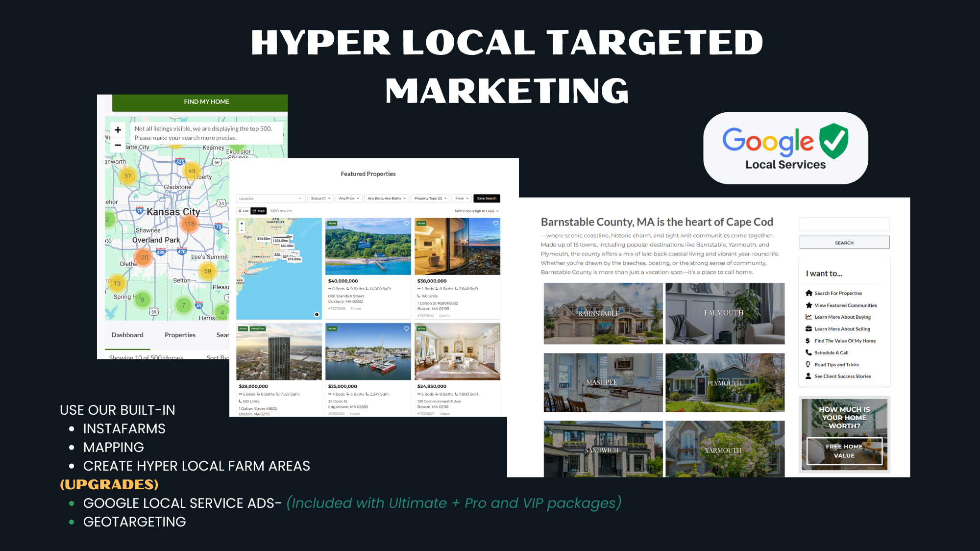
Task: Open the Barnstable community thumbnail
Action: tap(603, 313)
